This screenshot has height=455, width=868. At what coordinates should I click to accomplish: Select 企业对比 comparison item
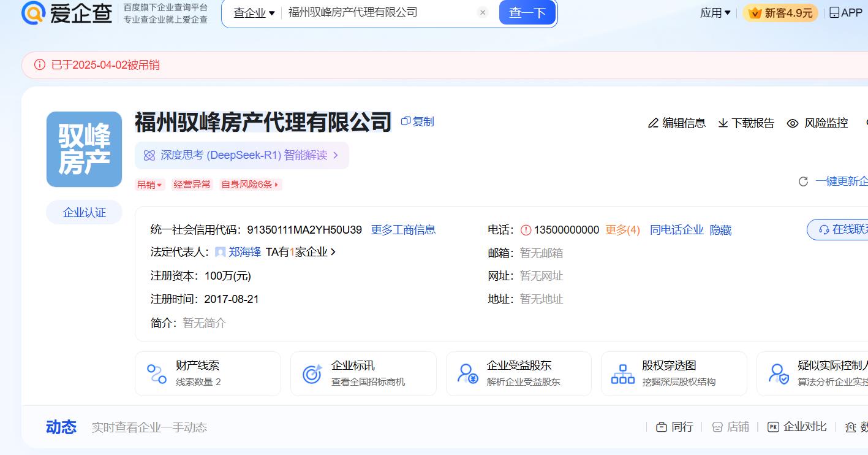[797, 427]
